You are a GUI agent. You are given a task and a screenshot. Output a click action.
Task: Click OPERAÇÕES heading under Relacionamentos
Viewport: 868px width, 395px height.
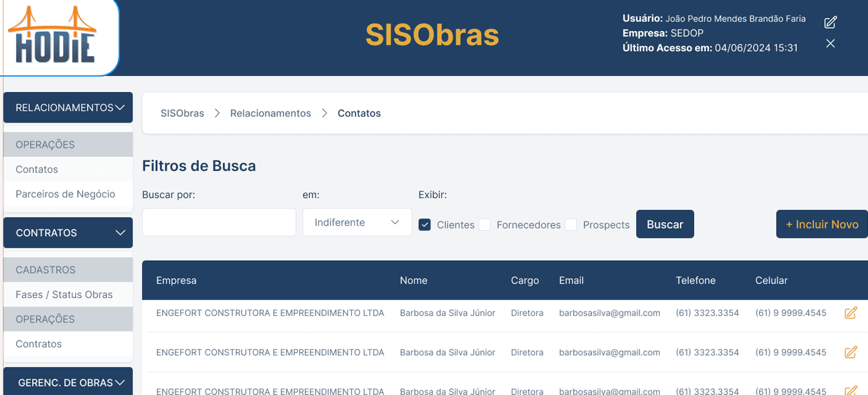45,144
